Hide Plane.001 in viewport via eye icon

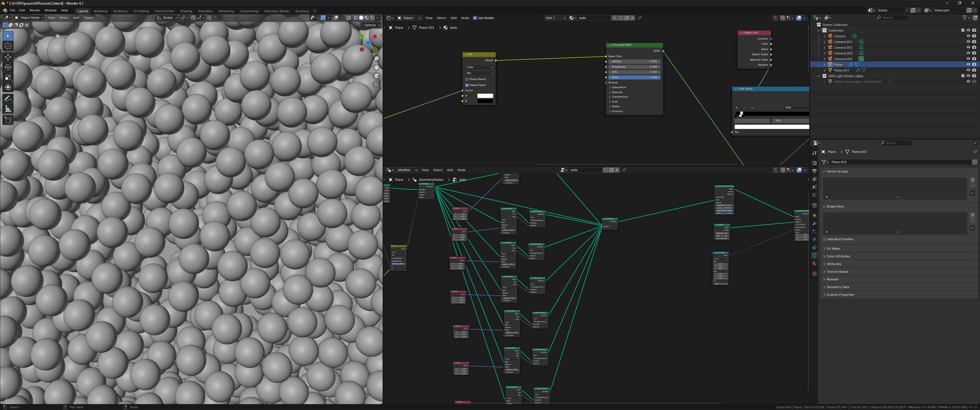pyautogui.click(x=968, y=70)
